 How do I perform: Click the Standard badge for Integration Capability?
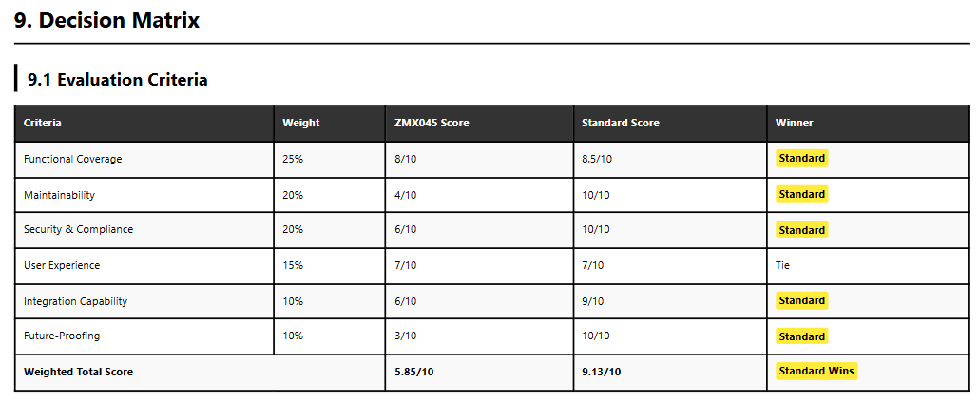(x=802, y=300)
